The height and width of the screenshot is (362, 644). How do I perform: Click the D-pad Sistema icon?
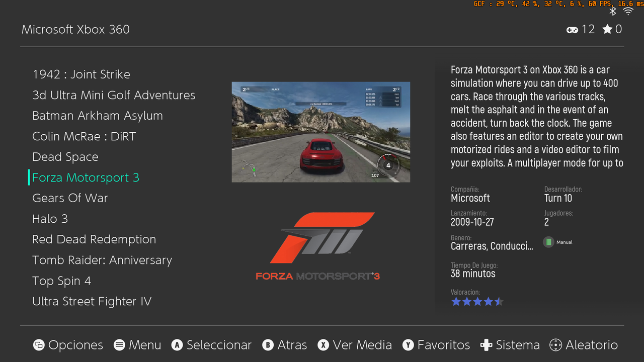pos(486,345)
